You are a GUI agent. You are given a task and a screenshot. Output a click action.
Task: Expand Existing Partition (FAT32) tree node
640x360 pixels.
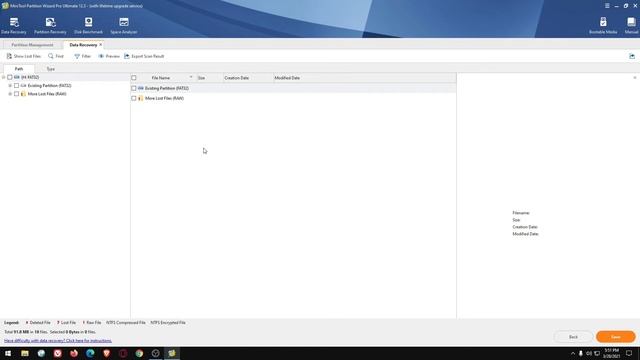[10, 86]
